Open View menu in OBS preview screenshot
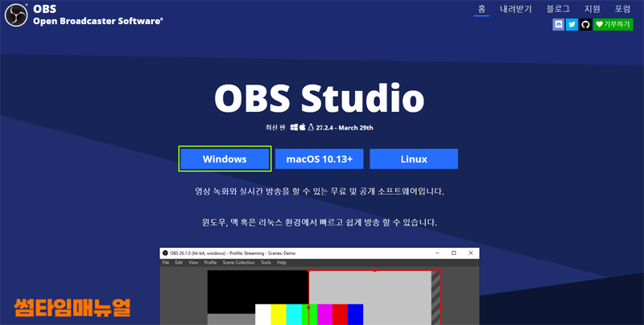 [x=193, y=262]
